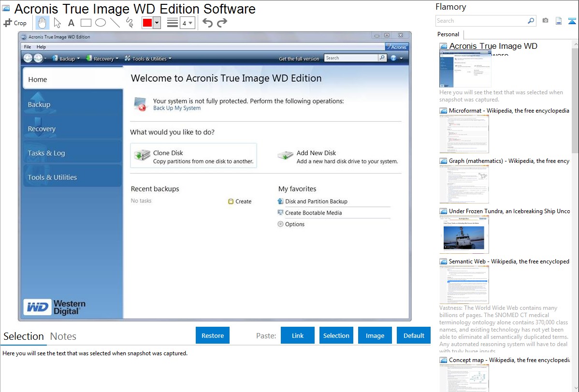
Task: Click the Back Up My System link
Action: click(177, 108)
